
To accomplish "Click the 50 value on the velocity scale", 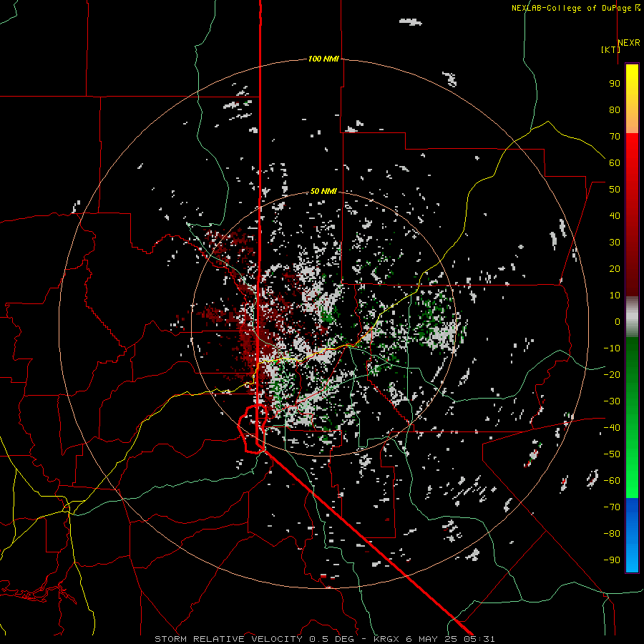I will (615, 190).
